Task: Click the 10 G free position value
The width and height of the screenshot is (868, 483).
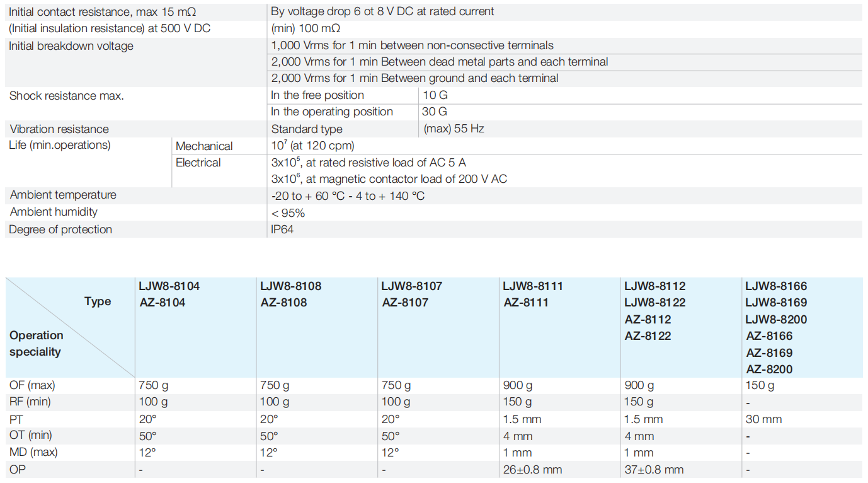Action: coord(435,95)
